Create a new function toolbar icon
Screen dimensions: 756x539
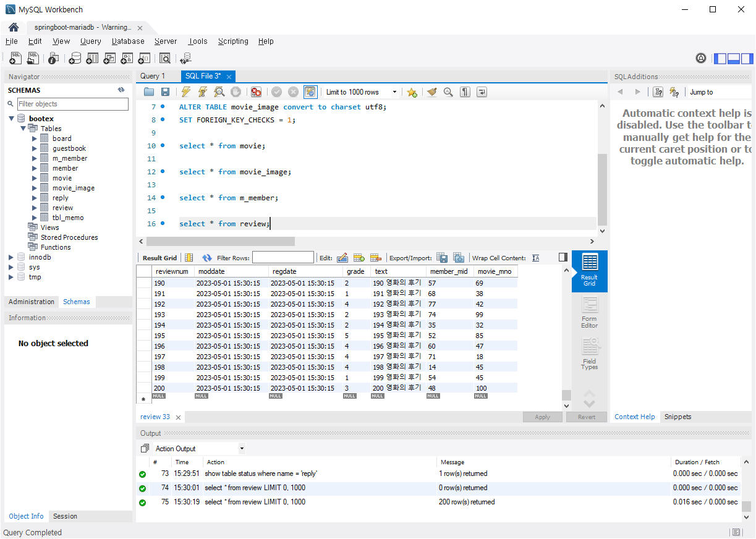[144, 58]
